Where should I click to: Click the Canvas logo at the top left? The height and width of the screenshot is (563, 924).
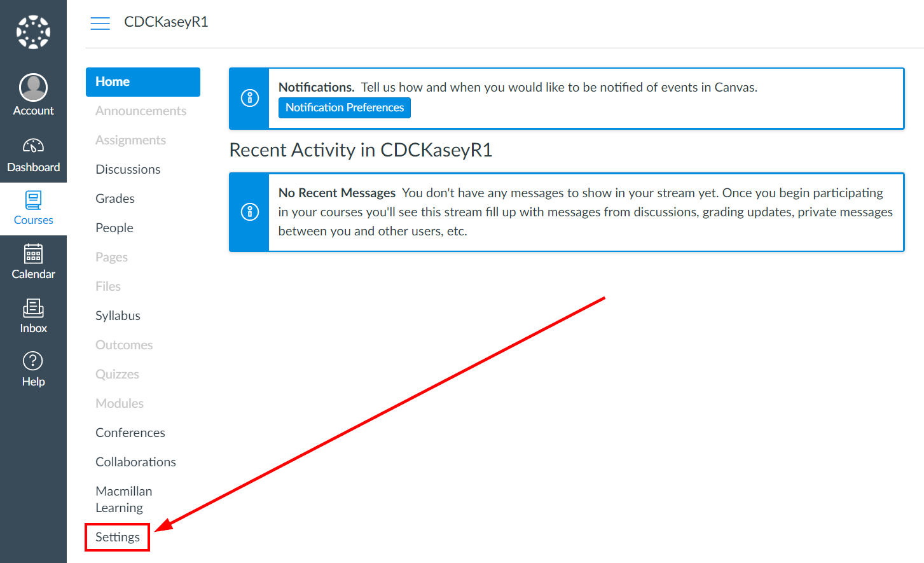pos(33,32)
